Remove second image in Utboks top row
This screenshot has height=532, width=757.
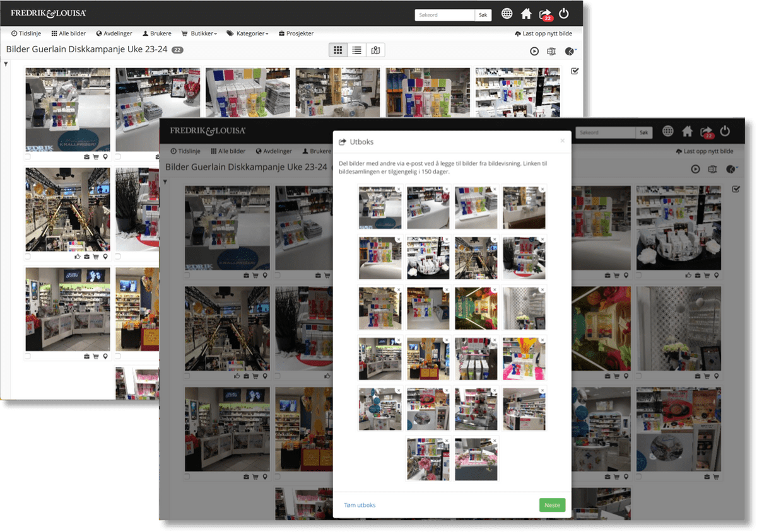click(447, 188)
